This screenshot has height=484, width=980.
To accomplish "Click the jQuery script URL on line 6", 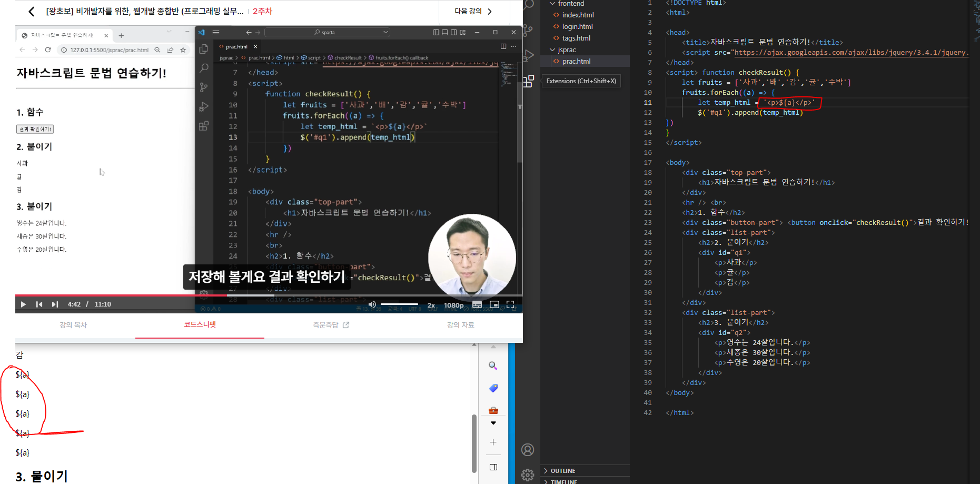I will coord(851,53).
